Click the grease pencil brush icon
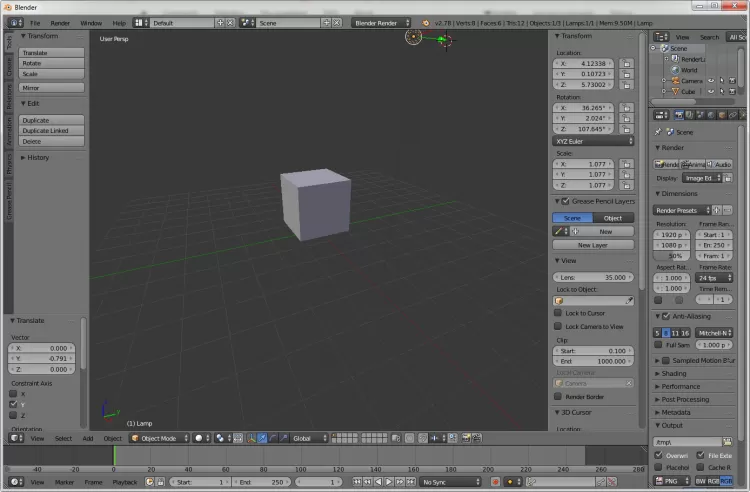 (559, 231)
